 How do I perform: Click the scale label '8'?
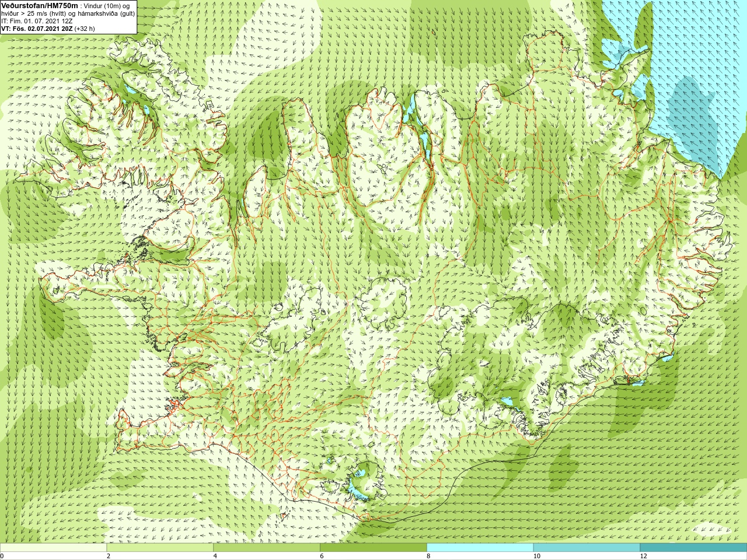point(428,556)
